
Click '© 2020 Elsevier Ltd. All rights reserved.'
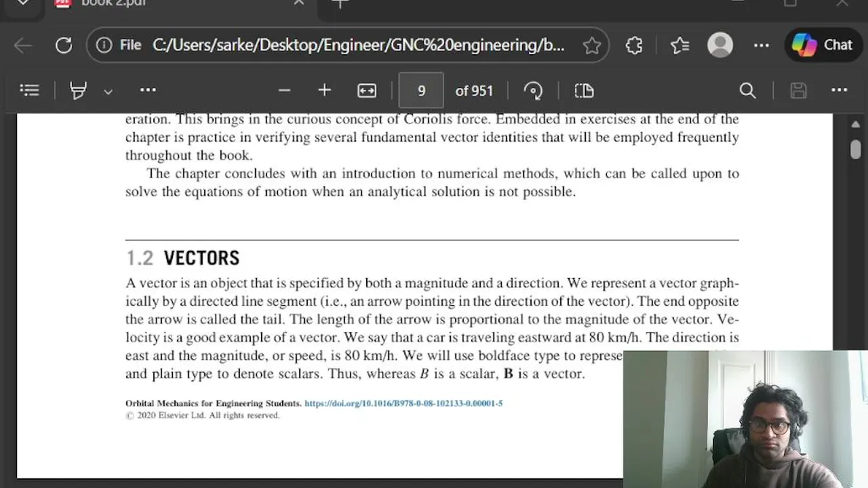click(x=202, y=415)
